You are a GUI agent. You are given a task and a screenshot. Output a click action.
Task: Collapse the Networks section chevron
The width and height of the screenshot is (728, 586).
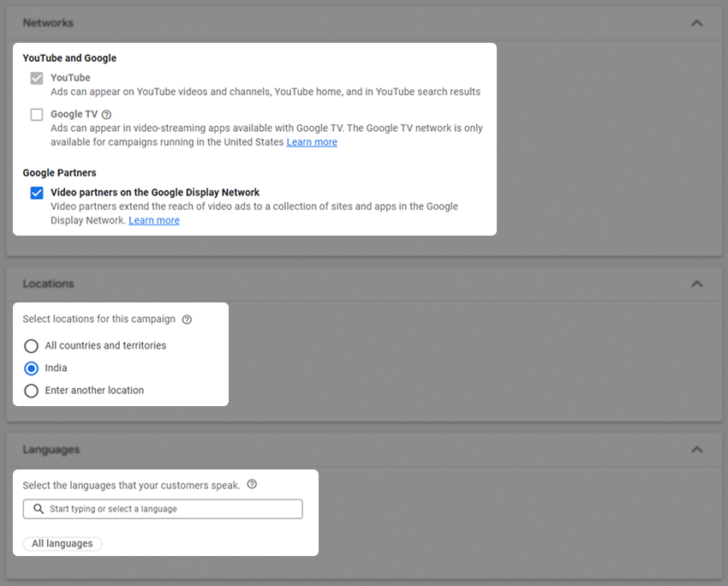(696, 23)
